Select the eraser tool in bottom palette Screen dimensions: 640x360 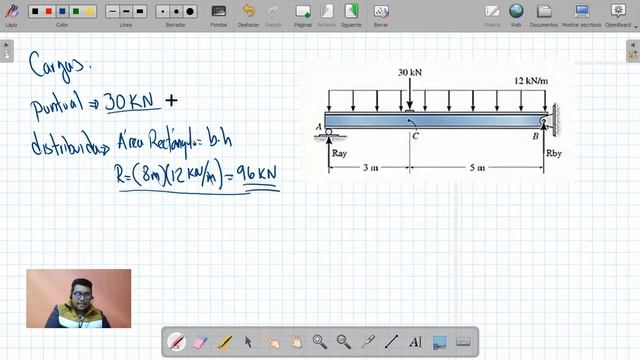pyautogui.click(x=200, y=342)
